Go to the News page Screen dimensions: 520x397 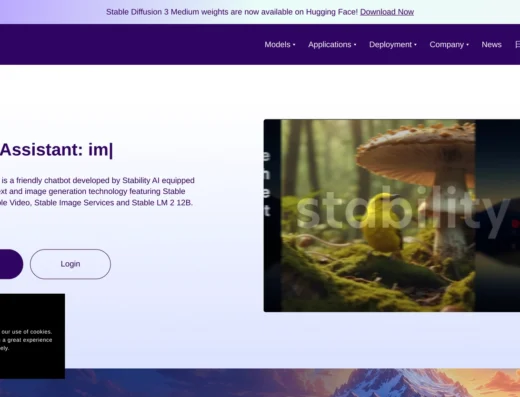(x=491, y=45)
